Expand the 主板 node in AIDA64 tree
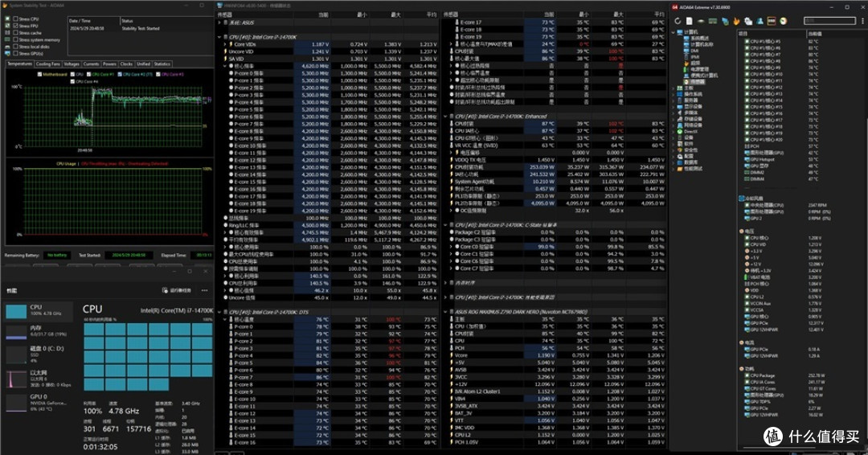This screenshot has width=868, height=455. pos(675,88)
